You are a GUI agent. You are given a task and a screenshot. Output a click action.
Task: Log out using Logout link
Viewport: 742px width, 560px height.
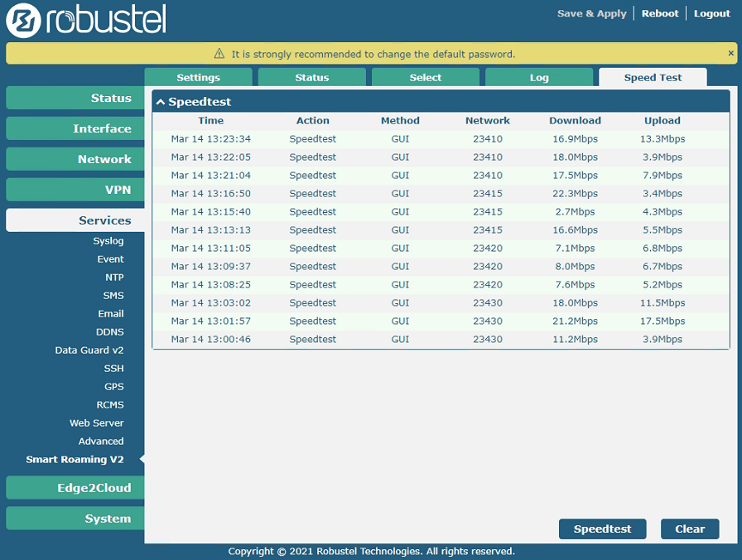[711, 13]
